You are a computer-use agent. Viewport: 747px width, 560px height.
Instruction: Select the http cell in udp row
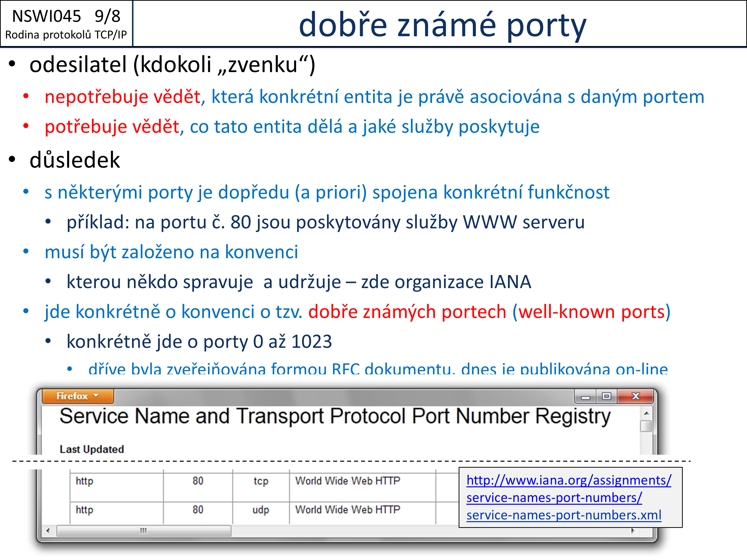click(x=117, y=513)
